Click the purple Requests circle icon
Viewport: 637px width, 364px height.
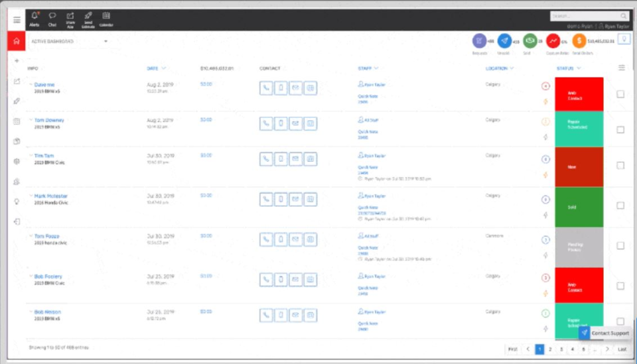[x=479, y=40]
